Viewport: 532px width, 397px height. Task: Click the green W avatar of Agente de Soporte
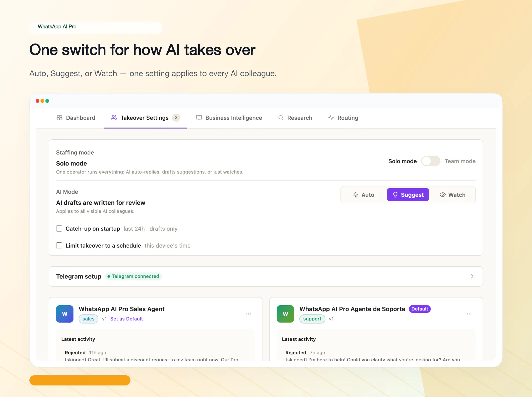coord(285,314)
